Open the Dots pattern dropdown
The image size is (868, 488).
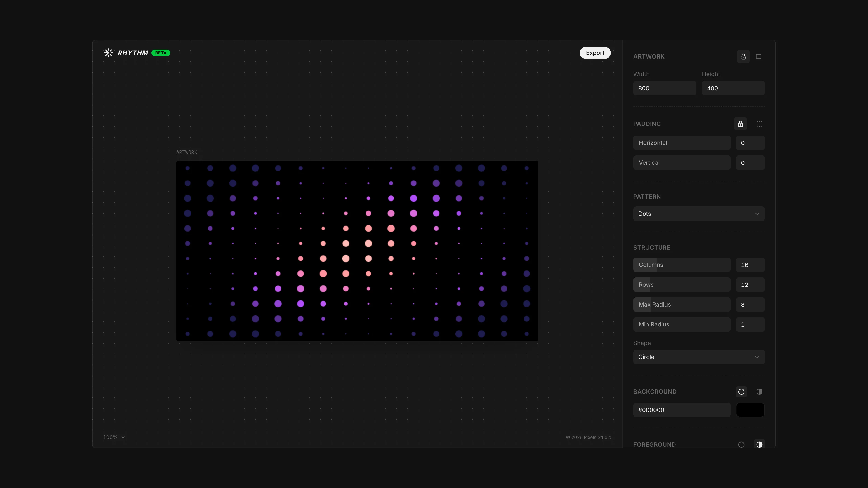[x=698, y=213]
